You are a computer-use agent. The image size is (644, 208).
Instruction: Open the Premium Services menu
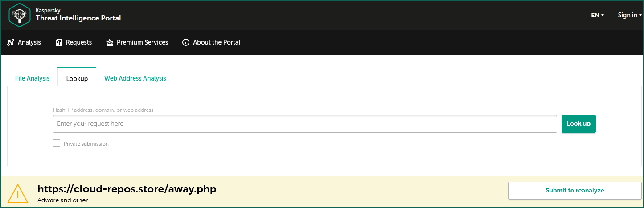point(142,42)
